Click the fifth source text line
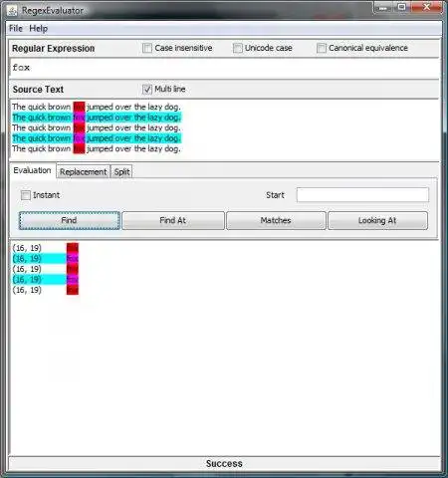448x478 pixels. (97, 148)
